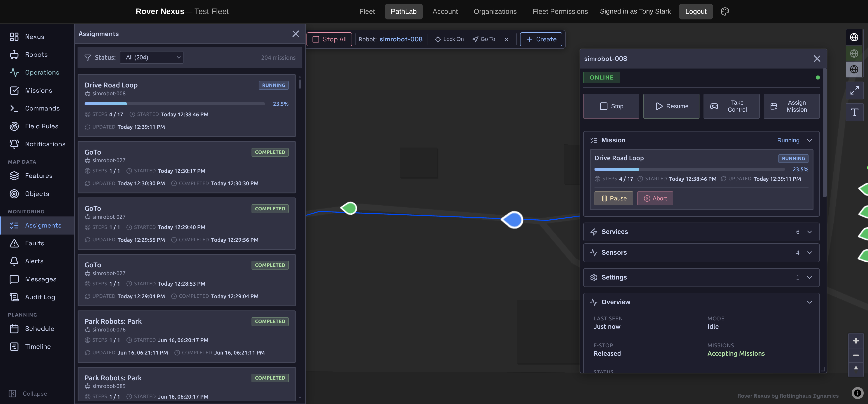Abort the Drive Road Loop mission
This screenshot has width=868, height=404.
tap(655, 199)
